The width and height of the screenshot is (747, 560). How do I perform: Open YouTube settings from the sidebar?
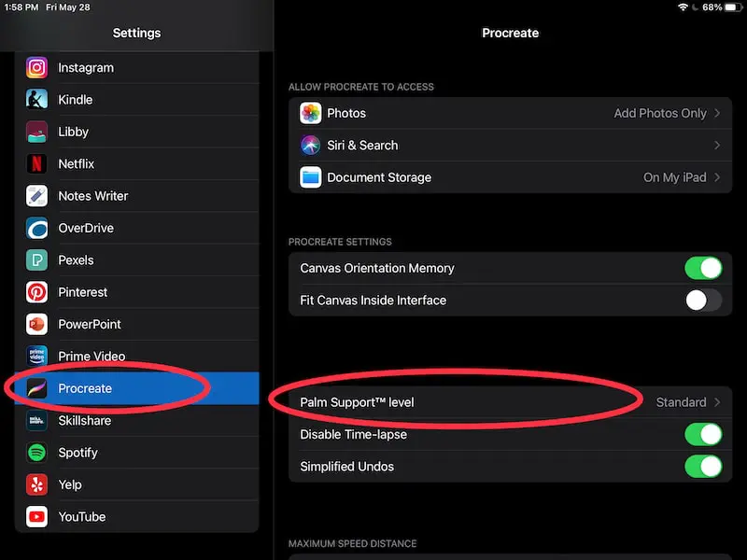click(136, 517)
